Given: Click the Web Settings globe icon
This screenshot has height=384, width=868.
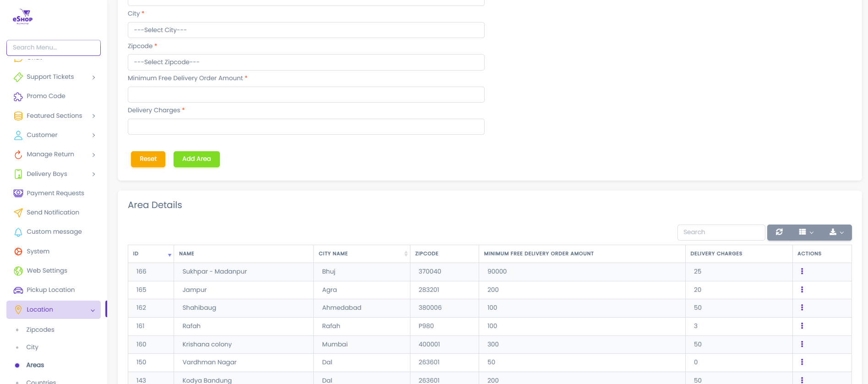Looking at the screenshot, I should [18, 271].
